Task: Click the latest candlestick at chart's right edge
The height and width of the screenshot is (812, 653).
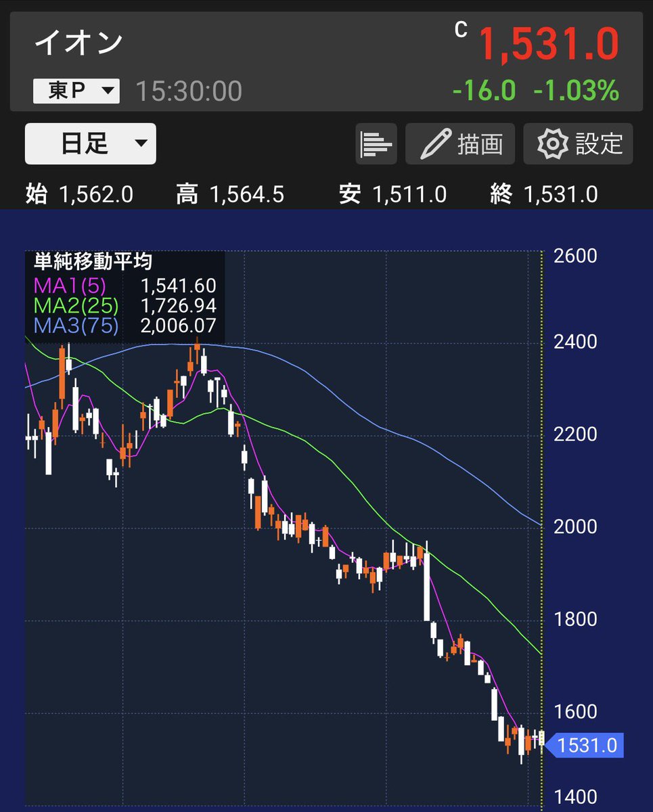Action: tap(541, 739)
